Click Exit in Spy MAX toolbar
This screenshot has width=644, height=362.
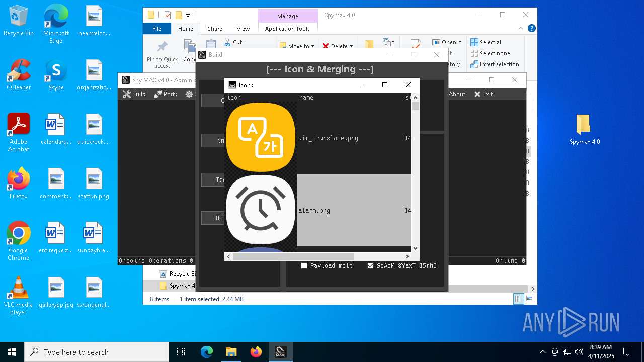(484, 94)
